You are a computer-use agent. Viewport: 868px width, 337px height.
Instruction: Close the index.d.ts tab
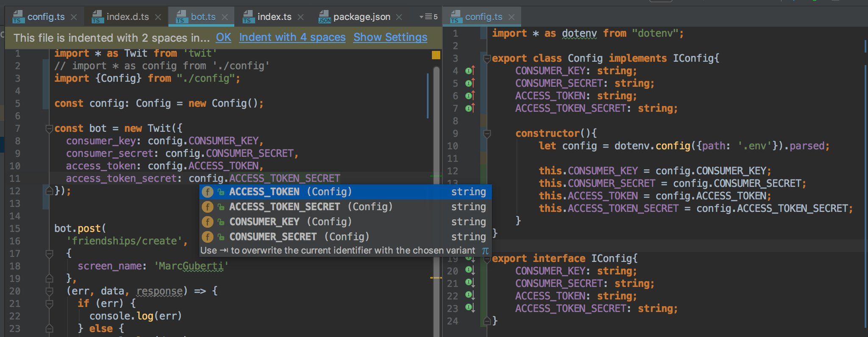click(158, 17)
